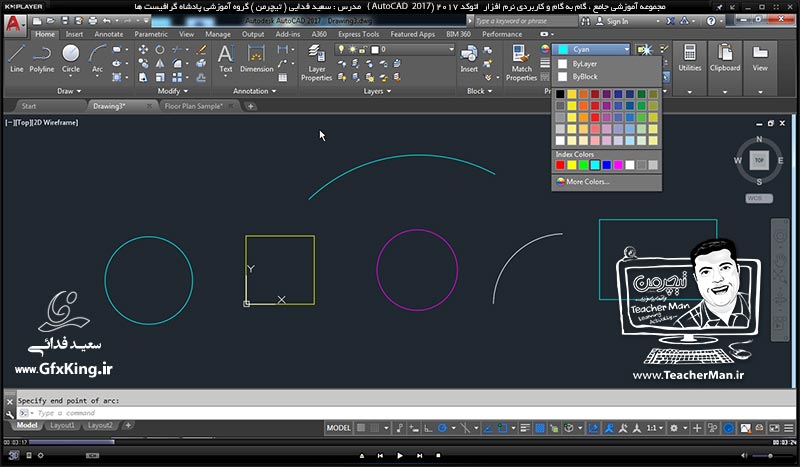The width and height of the screenshot is (800, 467).
Task: Click the Stretch tool icon
Action: pos(143,78)
